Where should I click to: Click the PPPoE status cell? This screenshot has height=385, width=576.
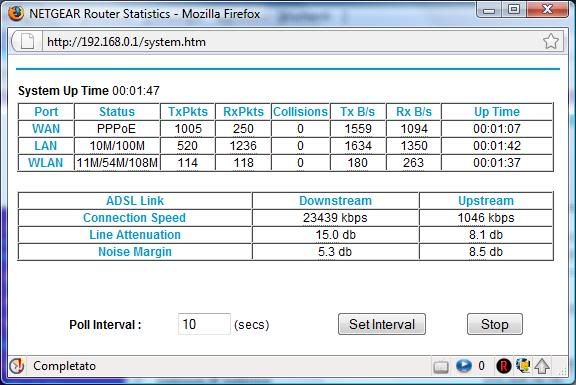(116, 129)
